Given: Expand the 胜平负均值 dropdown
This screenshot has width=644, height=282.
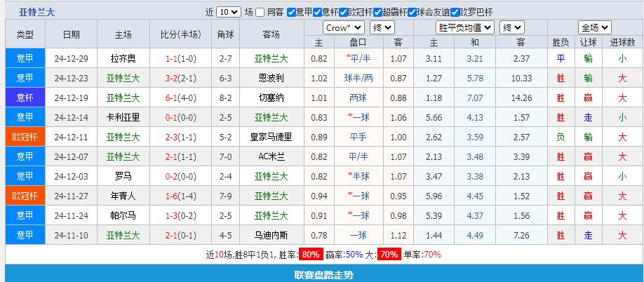Looking at the screenshot, I should (464, 27).
